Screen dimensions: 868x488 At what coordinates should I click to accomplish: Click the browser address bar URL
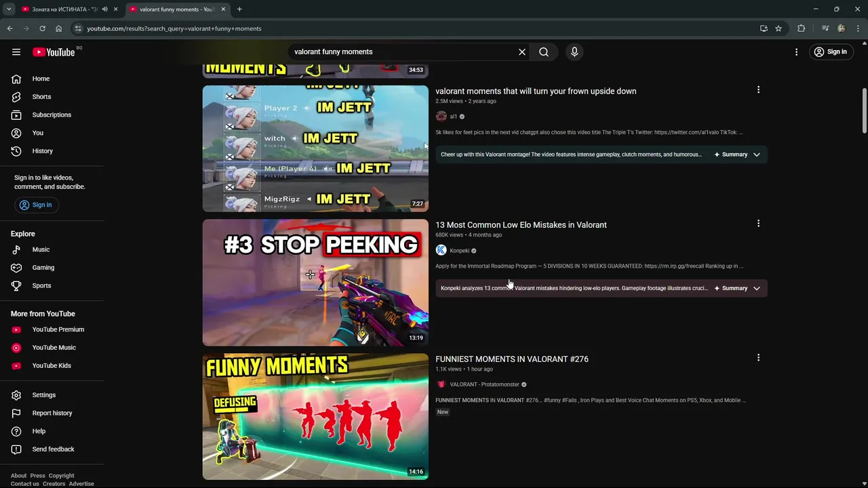[174, 28]
